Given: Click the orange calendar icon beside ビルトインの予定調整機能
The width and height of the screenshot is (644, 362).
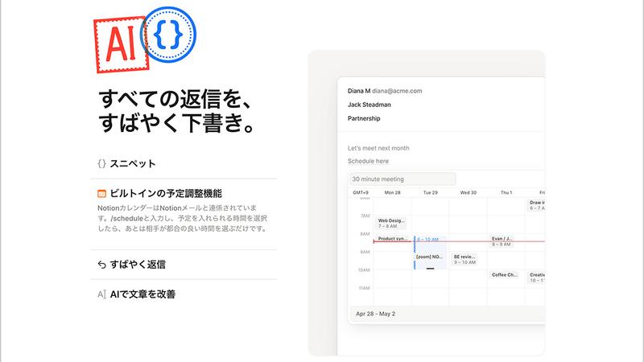Looking at the screenshot, I should pyautogui.click(x=101, y=193).
